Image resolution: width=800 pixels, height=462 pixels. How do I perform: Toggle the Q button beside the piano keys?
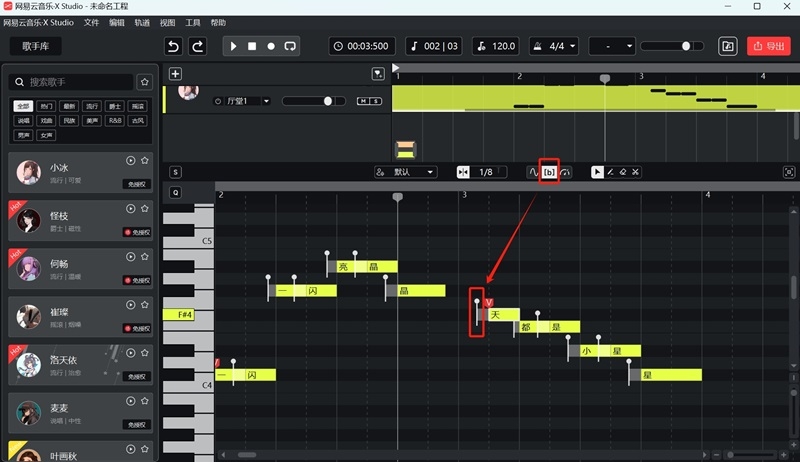click(176, 193)
